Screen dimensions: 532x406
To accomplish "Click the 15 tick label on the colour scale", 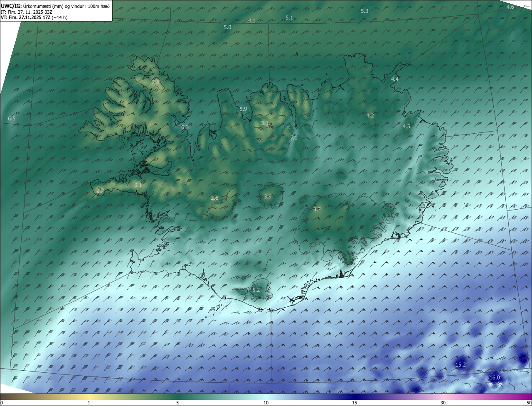I will click(355, 403).
